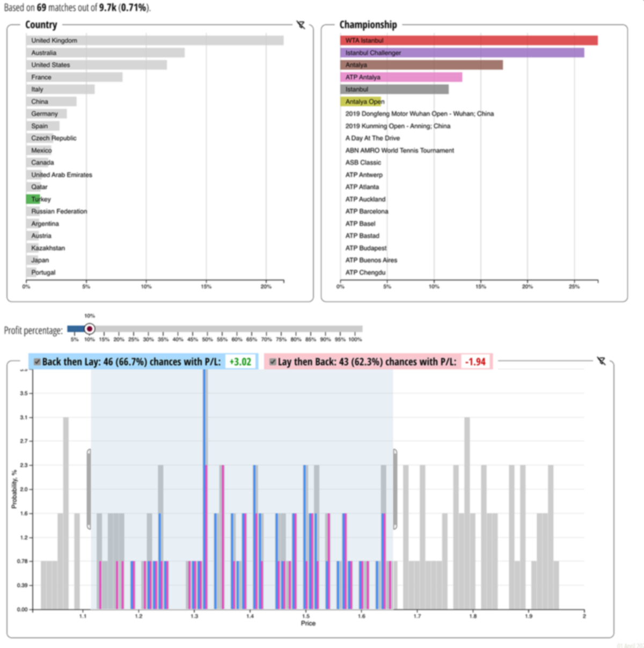This screenshot has height=648, width=644.
Task: Select the United Kingdom bar in Country chart
Action: [x=155, y=41]
